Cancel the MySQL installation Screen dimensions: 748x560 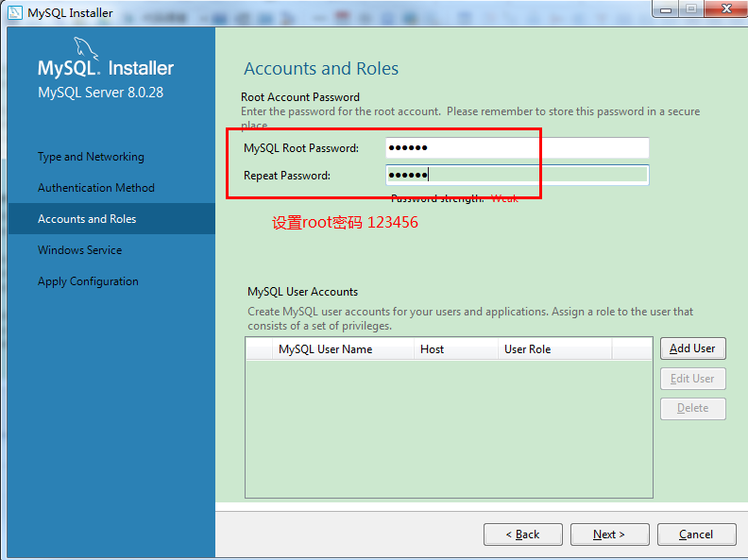click(696, 535)
